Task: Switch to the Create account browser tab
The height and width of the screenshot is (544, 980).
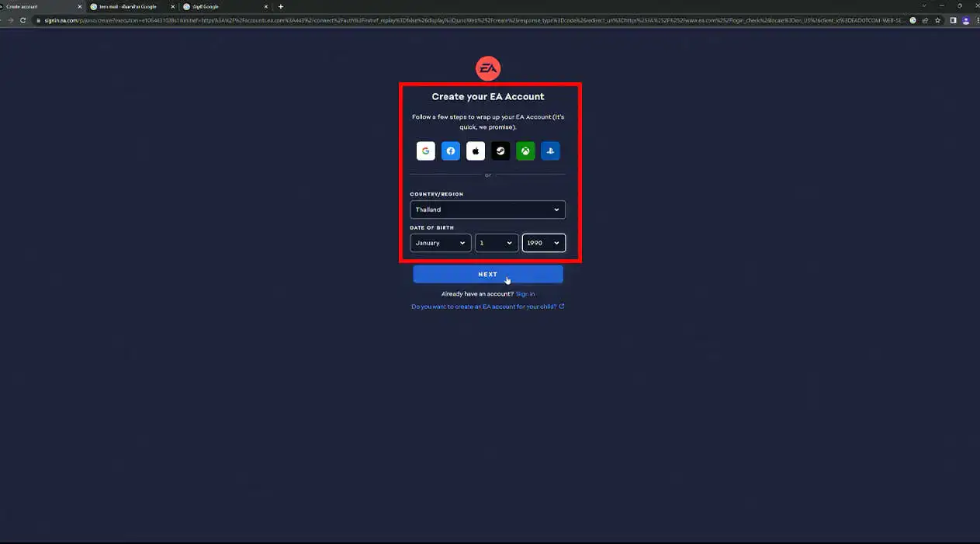Action: [x=41, y=6]
